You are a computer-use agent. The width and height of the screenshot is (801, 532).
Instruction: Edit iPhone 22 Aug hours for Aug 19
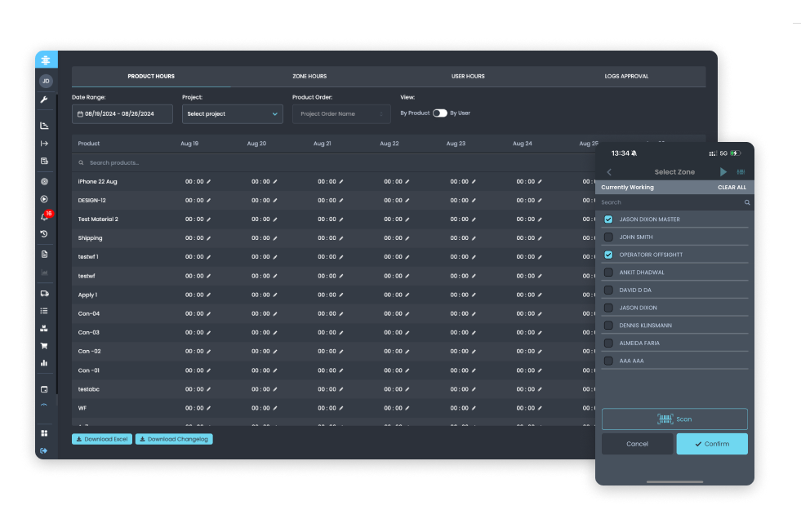[208, 182]
